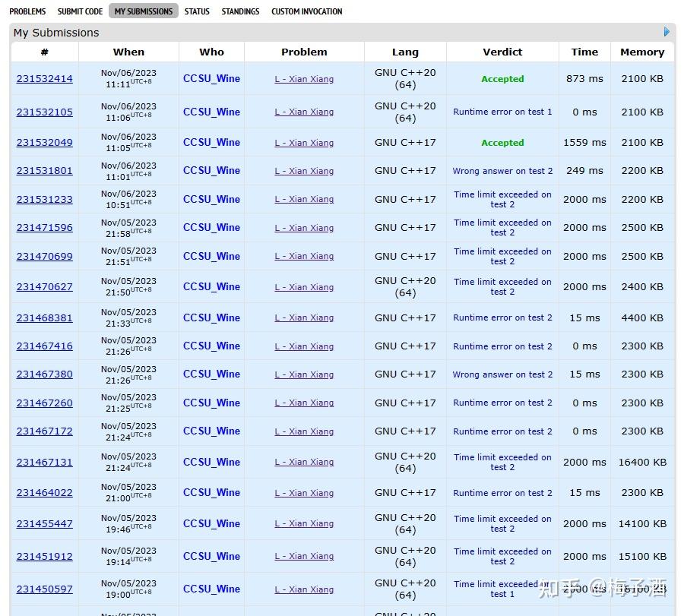
Task: Open submission 231468381
Action: [x=45, y=317]
